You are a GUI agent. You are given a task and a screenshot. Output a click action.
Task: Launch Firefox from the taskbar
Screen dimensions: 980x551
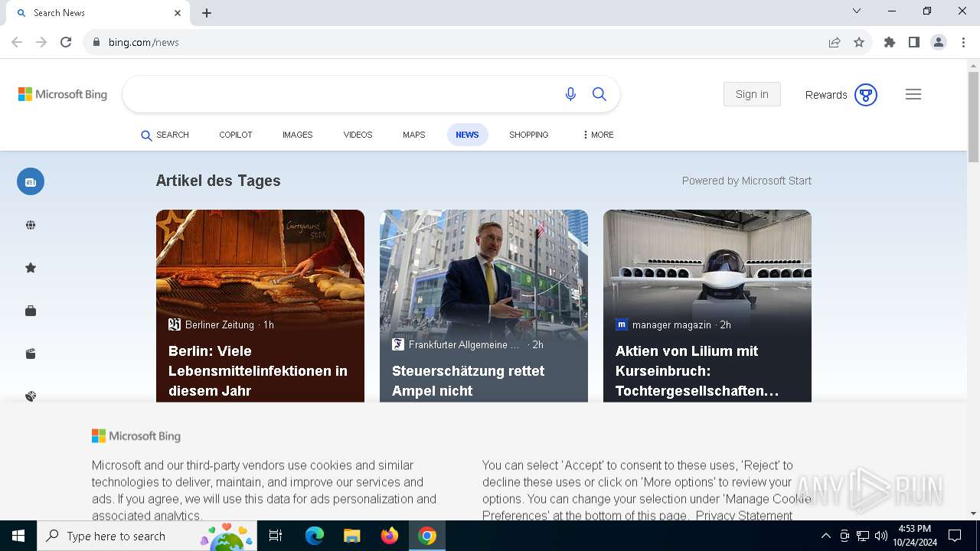(x=390, y=536)
